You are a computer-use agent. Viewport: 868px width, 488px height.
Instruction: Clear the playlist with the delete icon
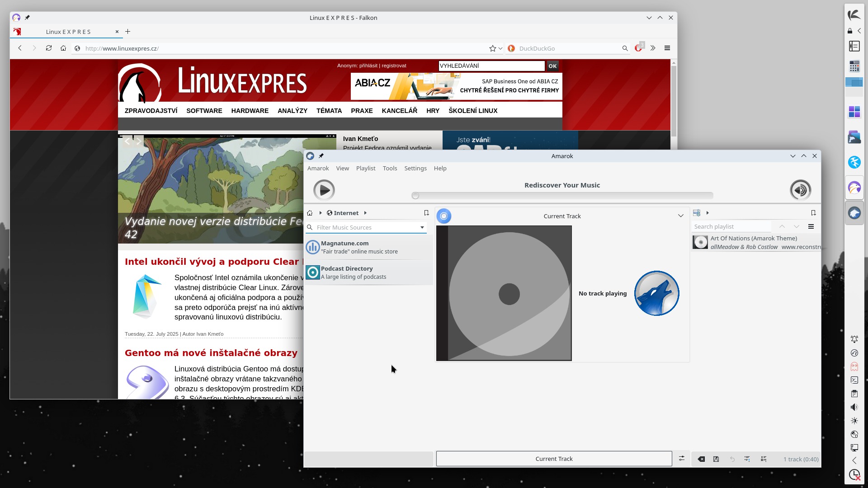click(701, 459)
